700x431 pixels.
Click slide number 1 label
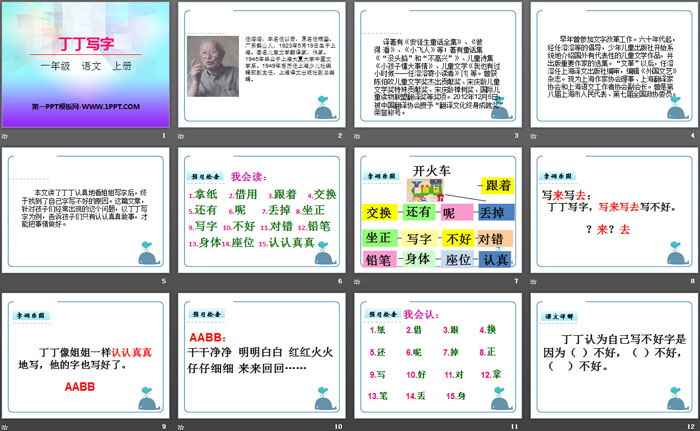tap(164, 135)
